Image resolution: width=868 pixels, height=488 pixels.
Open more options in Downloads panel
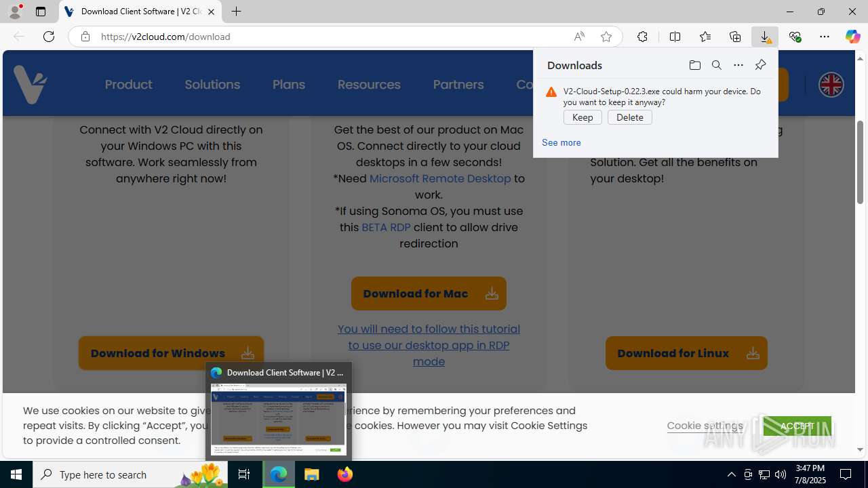(738, 65)
